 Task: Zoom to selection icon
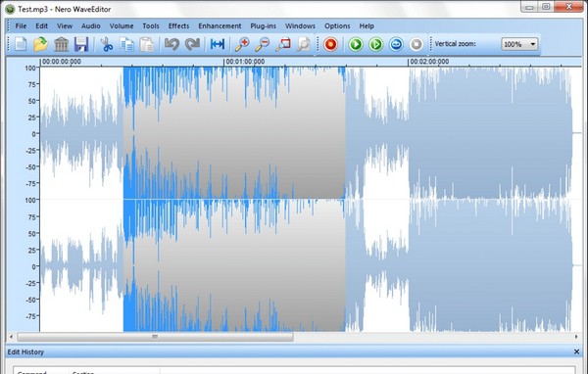pyautogui.click(x=283, y=44)
